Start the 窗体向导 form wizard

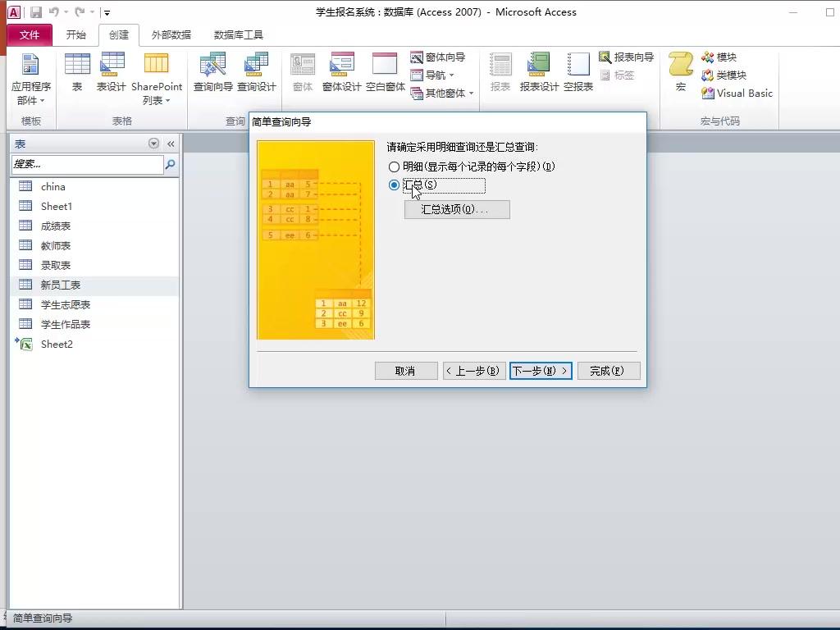pyautogui.click(x=438, y=57)
